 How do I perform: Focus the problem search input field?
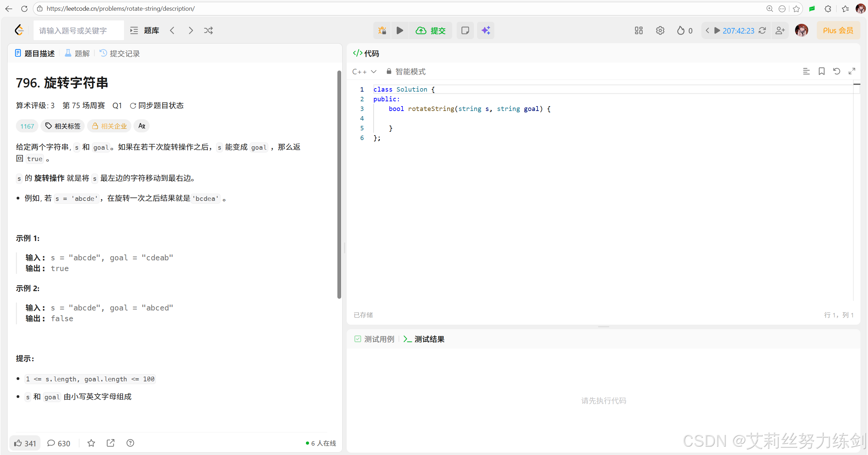79,30
